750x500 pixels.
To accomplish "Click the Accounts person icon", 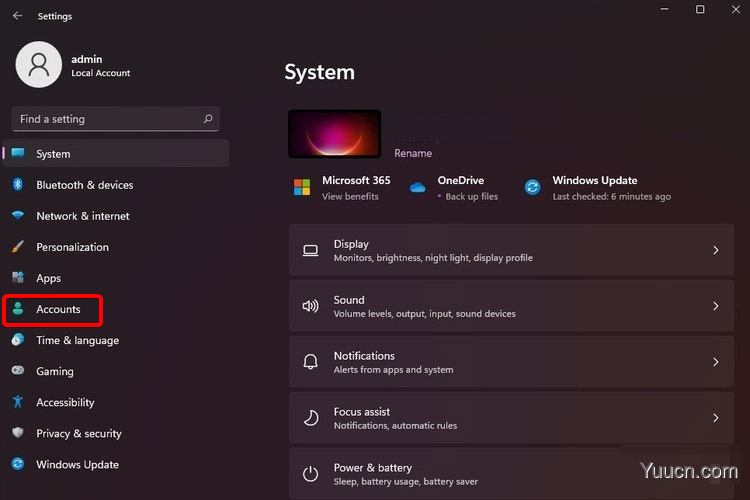I will (18, 309).
